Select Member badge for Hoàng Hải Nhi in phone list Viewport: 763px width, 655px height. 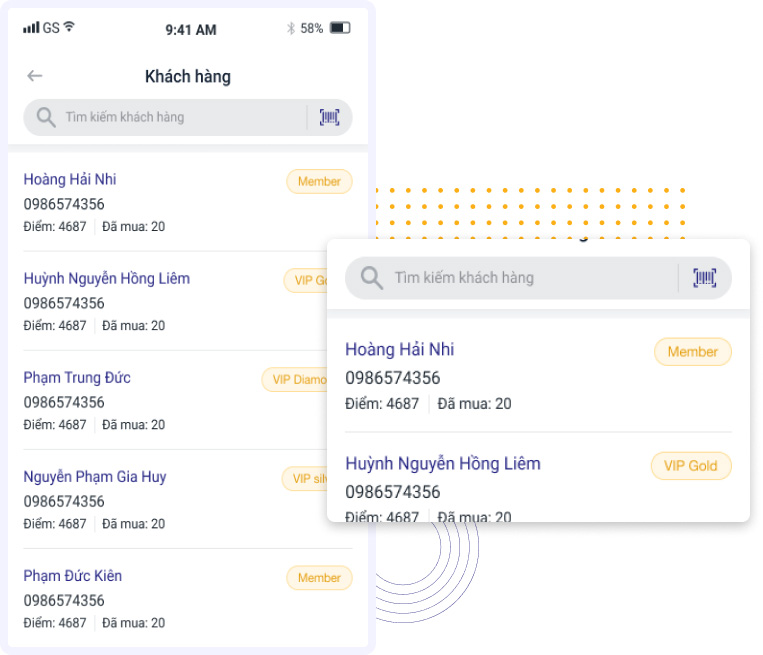319,181
